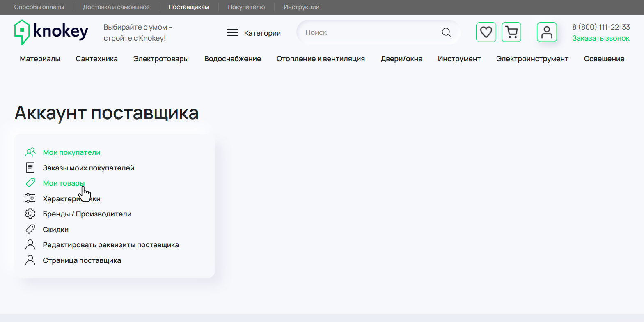Open the Сантехника category
This screenshot has width=644, height=322.
96,59
